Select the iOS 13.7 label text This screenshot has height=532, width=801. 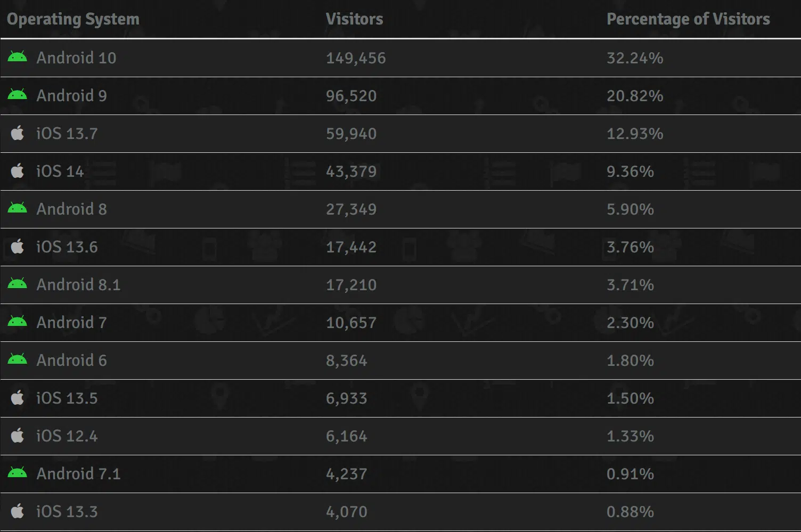coord(67,133)
